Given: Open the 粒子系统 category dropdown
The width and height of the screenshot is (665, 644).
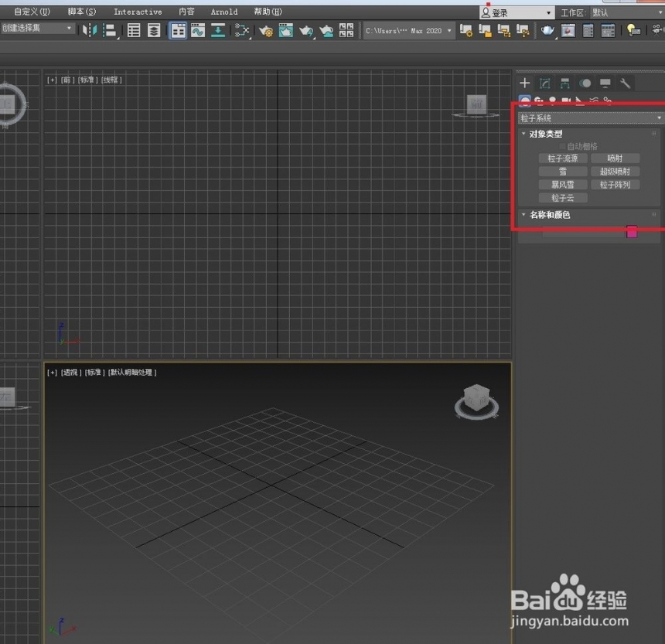Looking at the screenshot, I should tap(591, 118).
